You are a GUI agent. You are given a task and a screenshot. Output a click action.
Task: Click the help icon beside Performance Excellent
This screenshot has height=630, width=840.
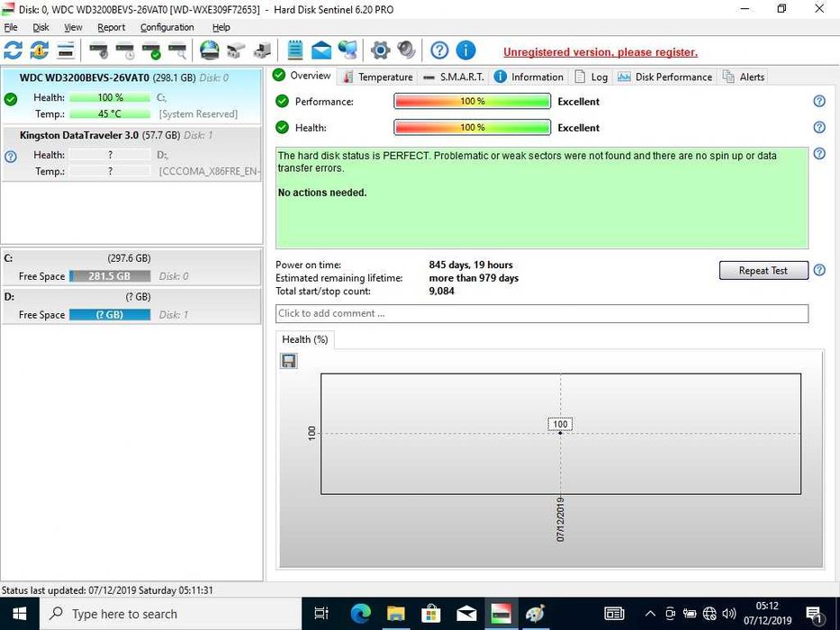[x=819, y=101]
